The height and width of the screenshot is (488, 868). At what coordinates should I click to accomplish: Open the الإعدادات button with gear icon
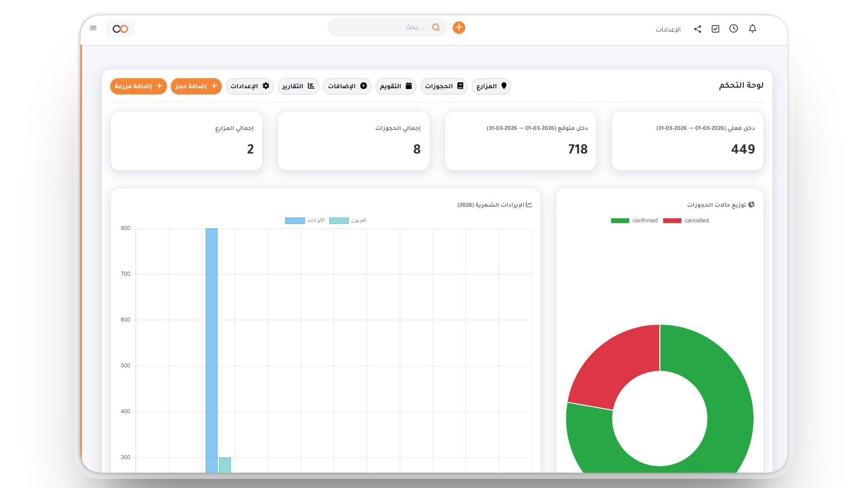click(250, 86)
